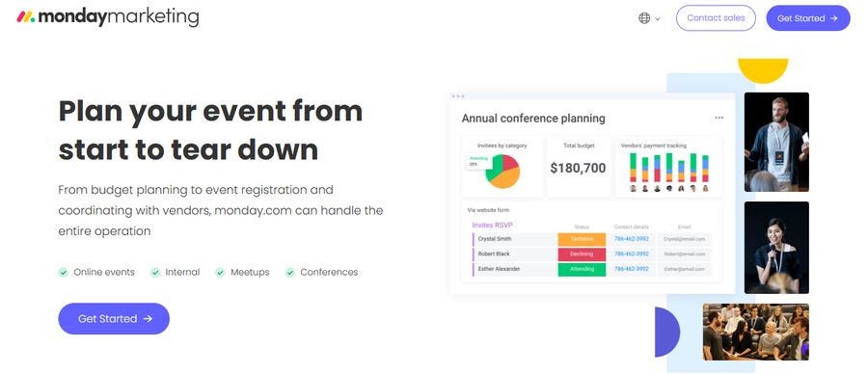Click the Meetups checkmark icon
This screenshot has width=868, height=374.
click(x=220, y=272)
